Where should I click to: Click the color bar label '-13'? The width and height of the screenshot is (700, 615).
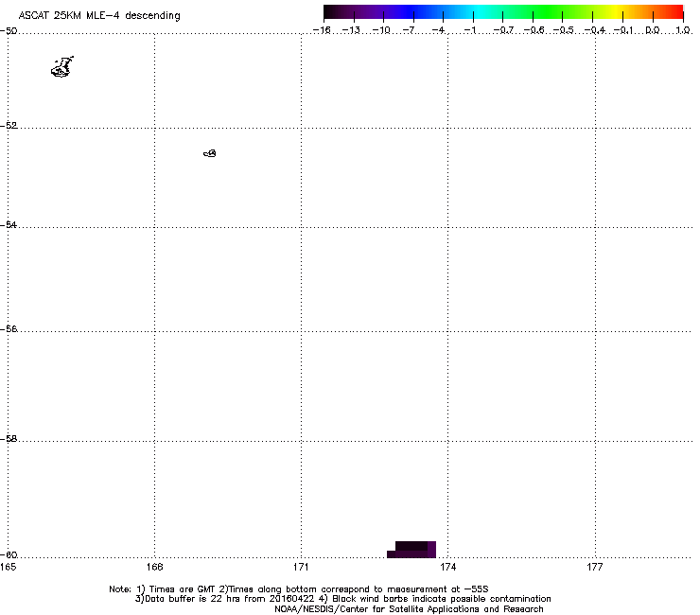click(351, 30)
